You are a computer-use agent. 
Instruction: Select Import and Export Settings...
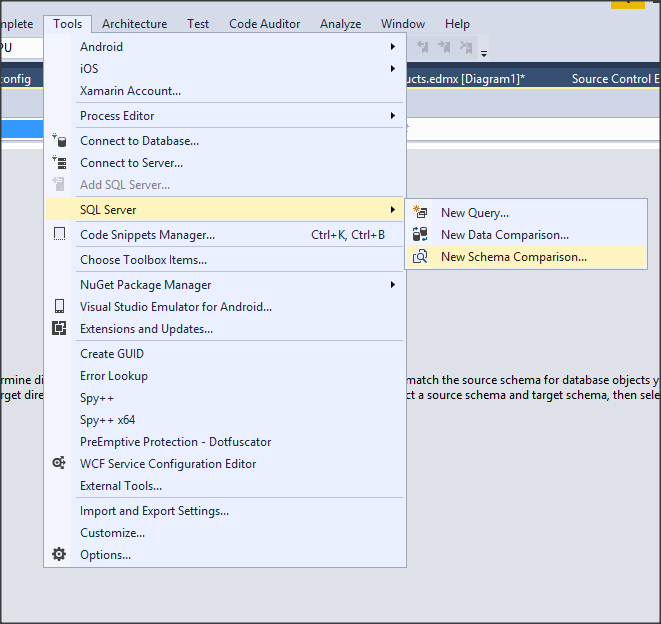click(x=225, y=511)
